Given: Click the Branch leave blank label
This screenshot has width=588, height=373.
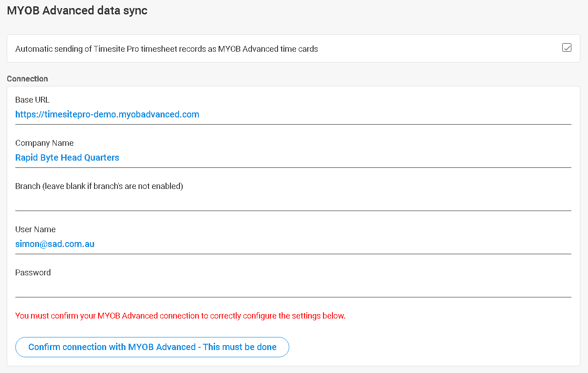Looking at the screenshot, I should [x=99, y=186].
